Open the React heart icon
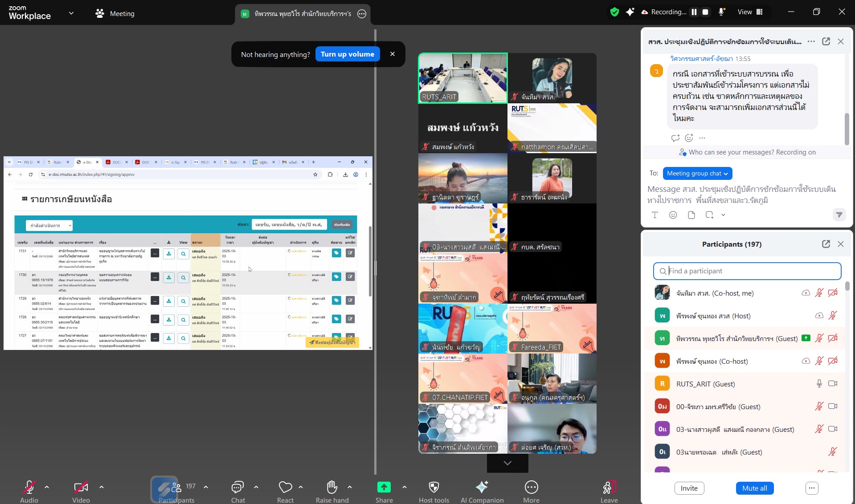The image size is (855, 504). click(x=285, y=488)
